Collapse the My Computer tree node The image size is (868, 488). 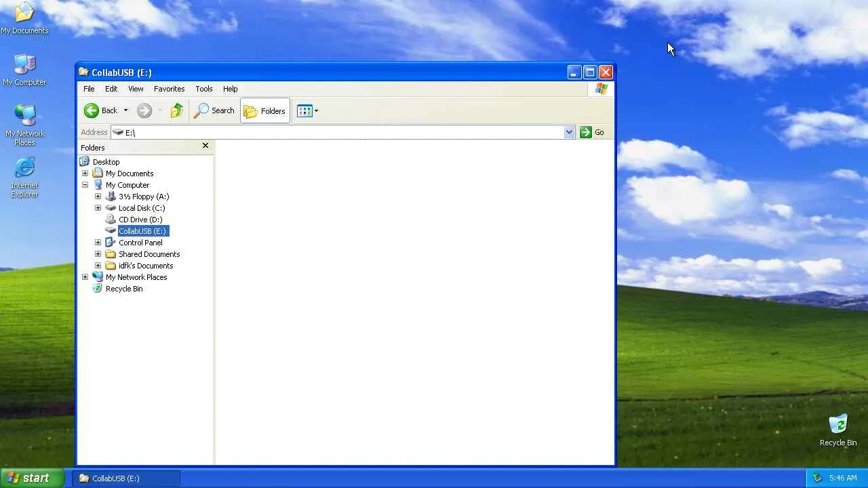(x=85, y=185)
